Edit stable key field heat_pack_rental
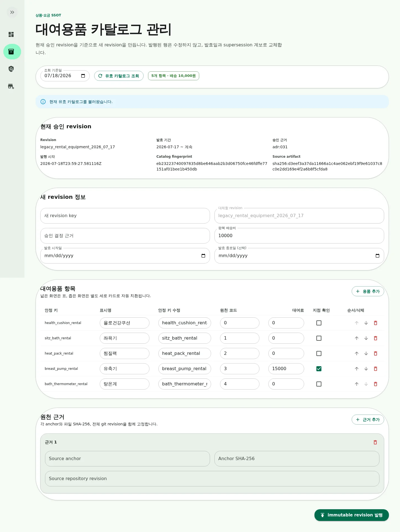The height and width of the screenshot is (532, 400). [184, 353]
